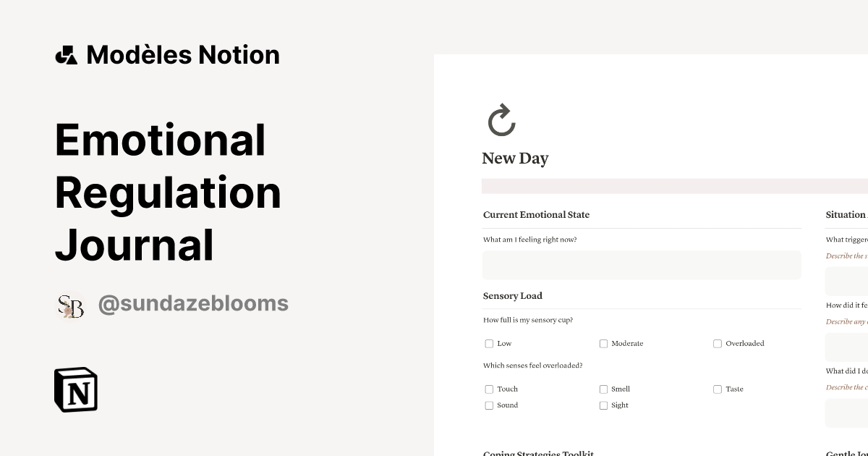Screen dimensions: 868x456
Task: Click the Emotional Regulation Journal title
Action: pyautogui.click(x=168, y=193)
